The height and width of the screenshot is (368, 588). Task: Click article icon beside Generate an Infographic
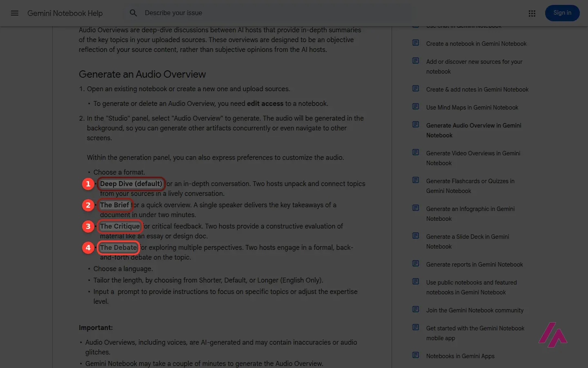tap(416, 208)
